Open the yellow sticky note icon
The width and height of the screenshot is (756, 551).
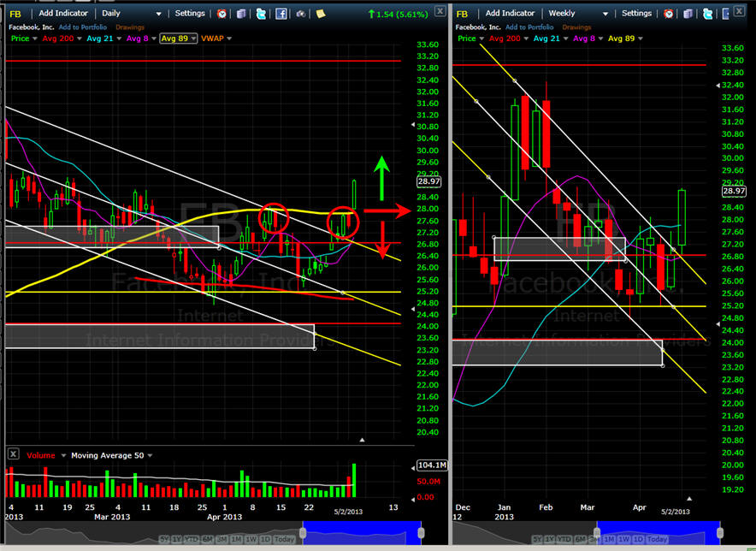[x=321, y=14]
